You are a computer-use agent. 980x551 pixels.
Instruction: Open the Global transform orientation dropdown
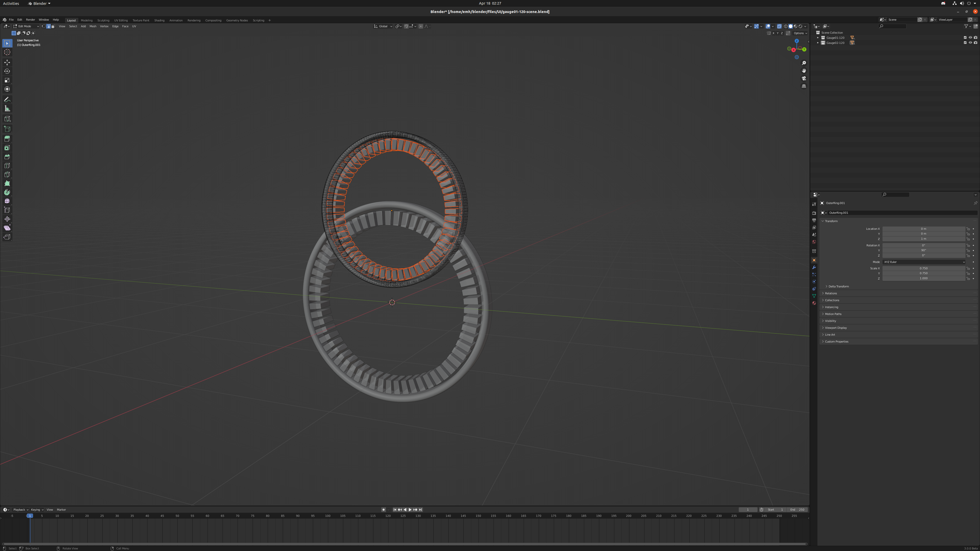tap(383, 26)
